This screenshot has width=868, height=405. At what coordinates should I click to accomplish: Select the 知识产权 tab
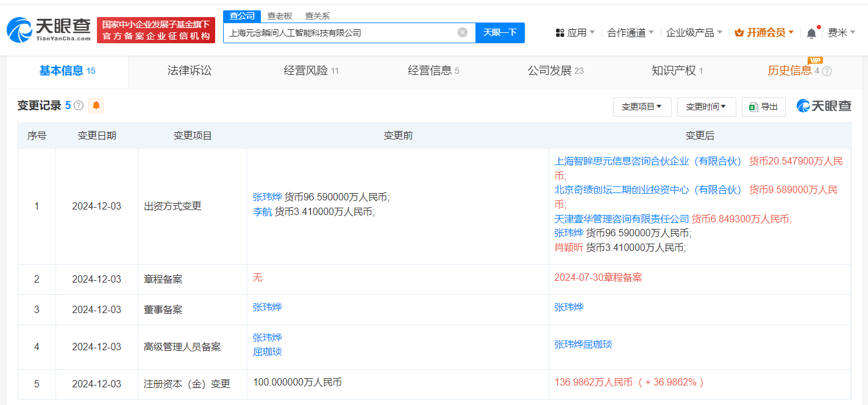pos(677,71)
